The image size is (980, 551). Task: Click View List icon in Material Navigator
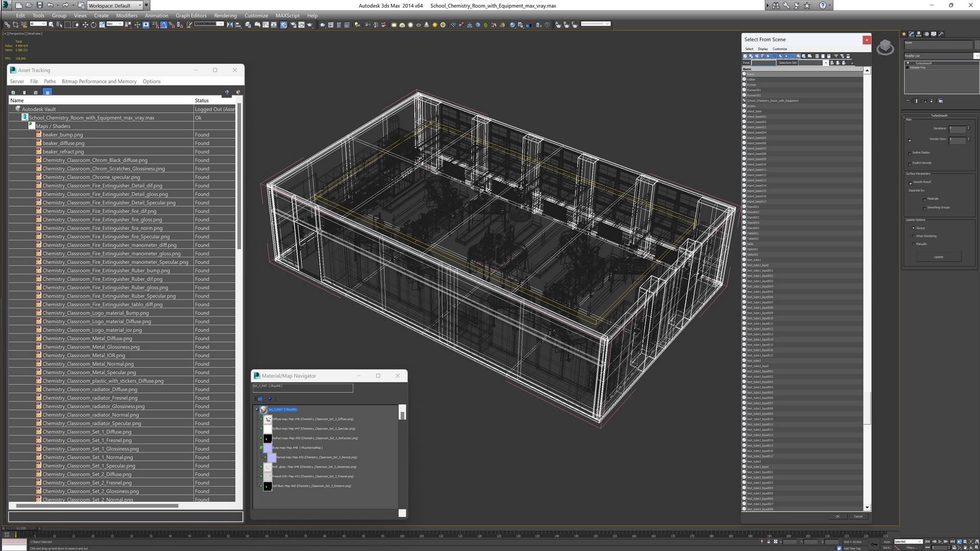[255, 398]
